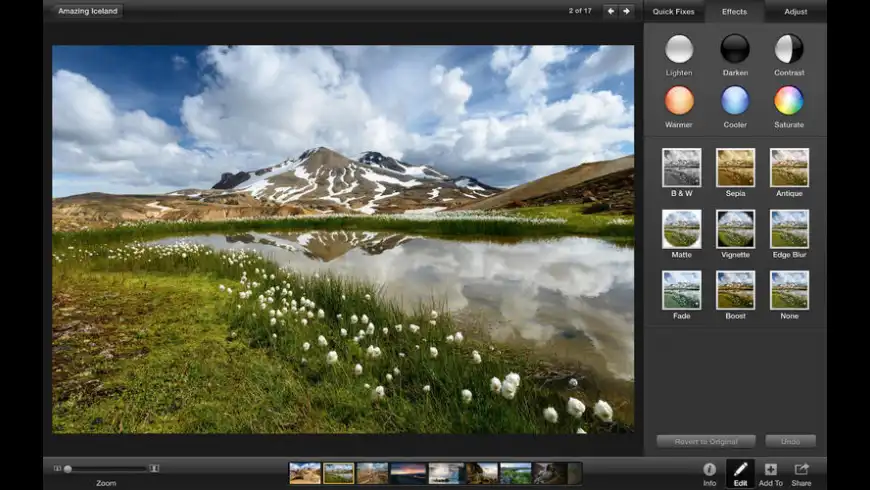The image size is (870, 490).
Task: Switch to the Quick Fixes tab
Action: [673, 12]
